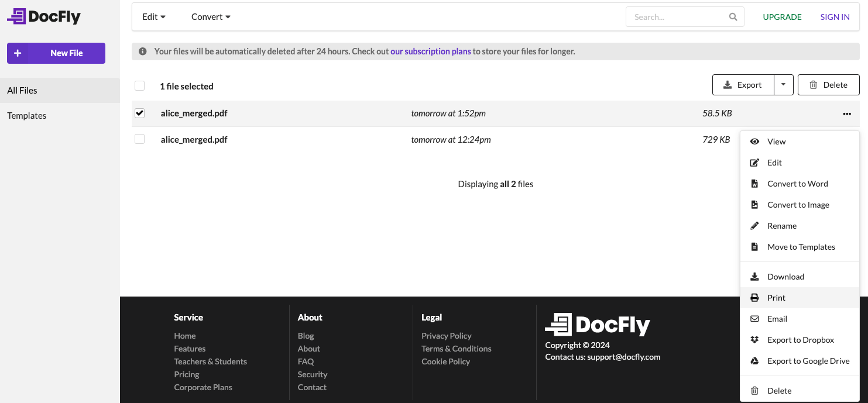Toggle the select-all files checkbox
This screenshot has width=868, height=403.
coord(139,85)
